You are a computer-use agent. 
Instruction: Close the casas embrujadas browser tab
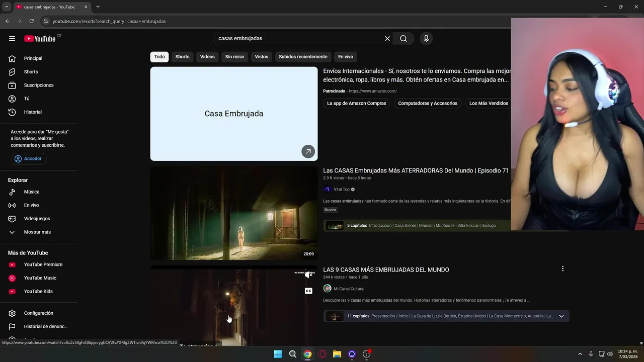86,7
